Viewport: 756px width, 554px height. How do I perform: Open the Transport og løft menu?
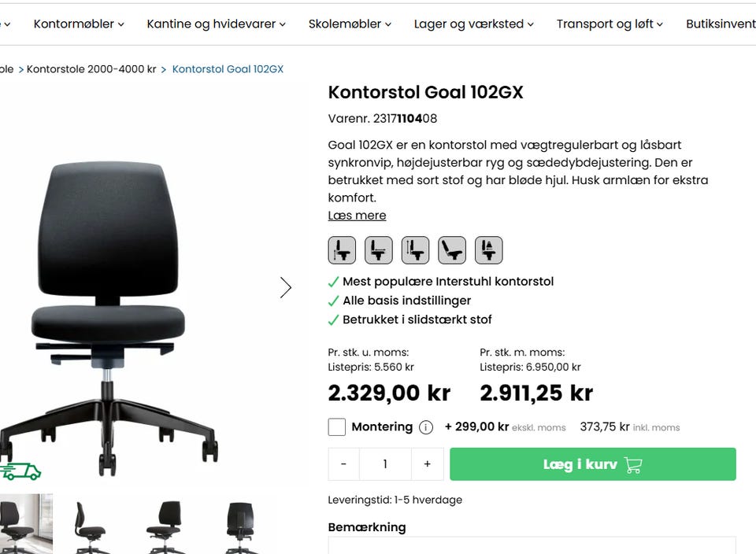610,24
